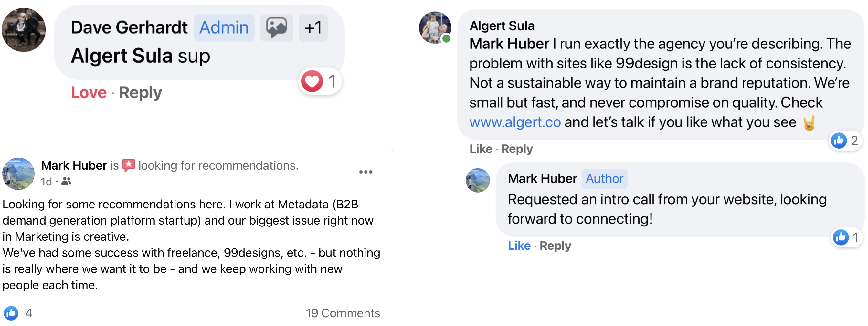Click the heart reaction count on Dave's comment
The image size is (868, 326).
pyautogui.click(x=319, y=81)
